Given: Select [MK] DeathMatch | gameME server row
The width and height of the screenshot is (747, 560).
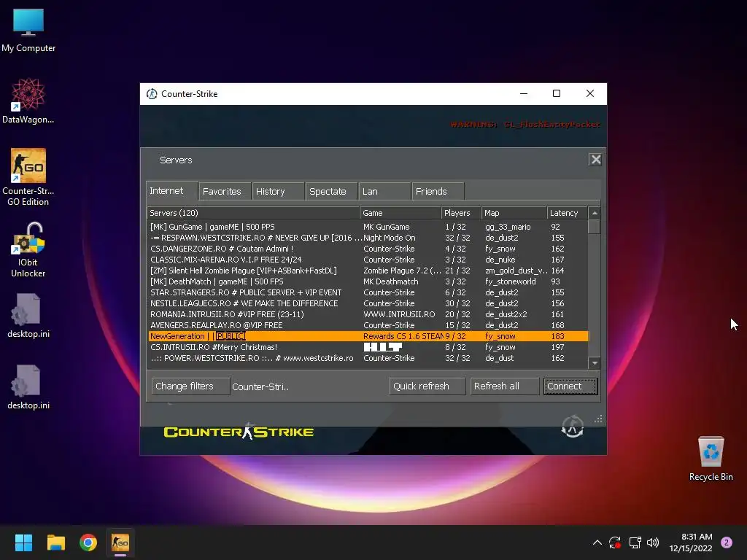Looking at the screenshot, I should [x=368, y=281].
